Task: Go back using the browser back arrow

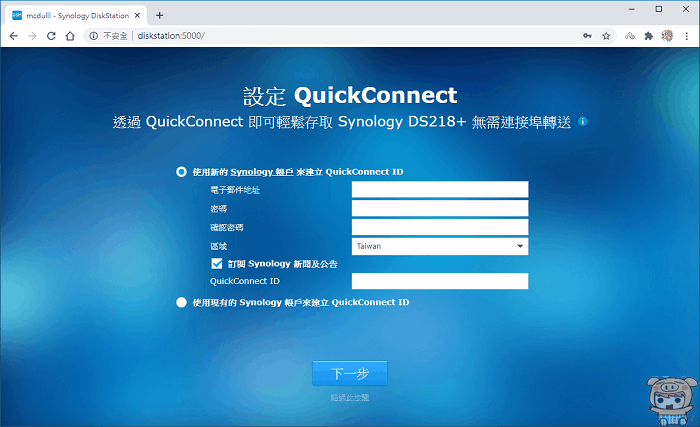Action: coord(14,36)
